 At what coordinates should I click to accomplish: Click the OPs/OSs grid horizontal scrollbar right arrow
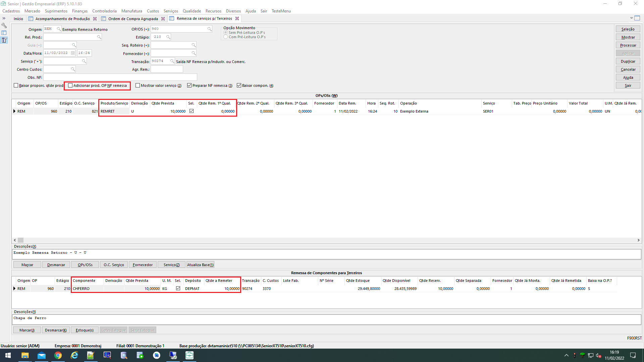638,240
